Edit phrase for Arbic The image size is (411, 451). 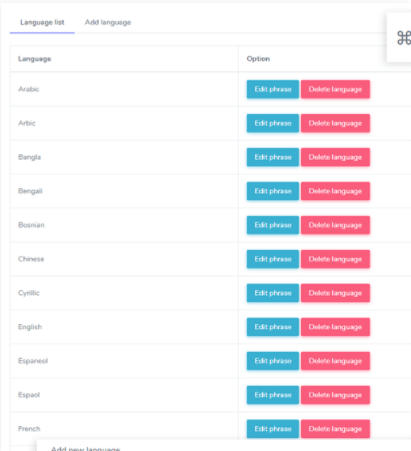click(x=273, y=123)
